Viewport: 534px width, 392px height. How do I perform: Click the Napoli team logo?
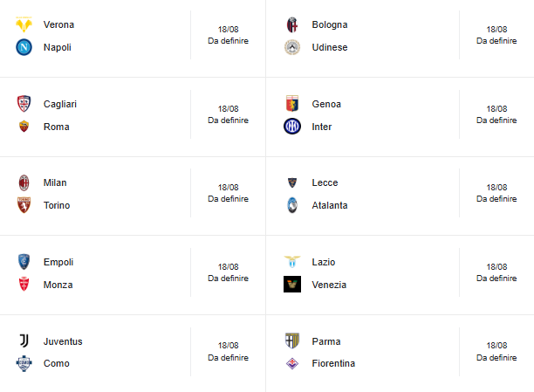[24, 47]
